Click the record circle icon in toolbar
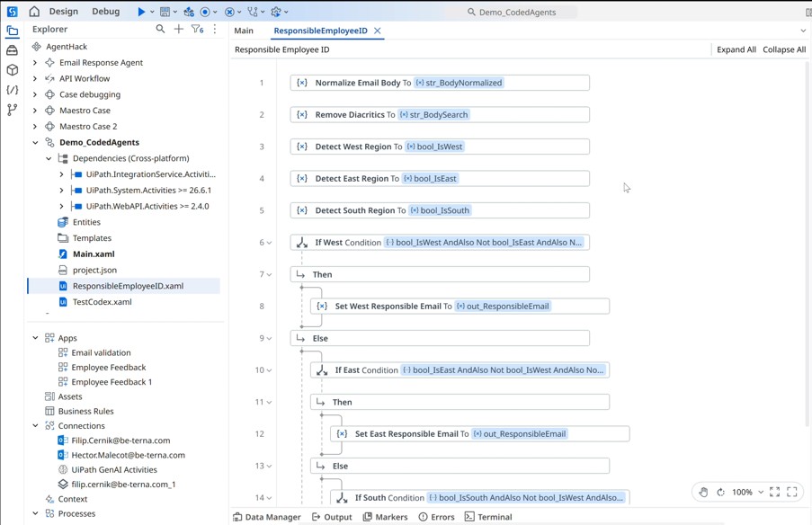The height and width of the screenshot is (525, 812). point(206,12)
